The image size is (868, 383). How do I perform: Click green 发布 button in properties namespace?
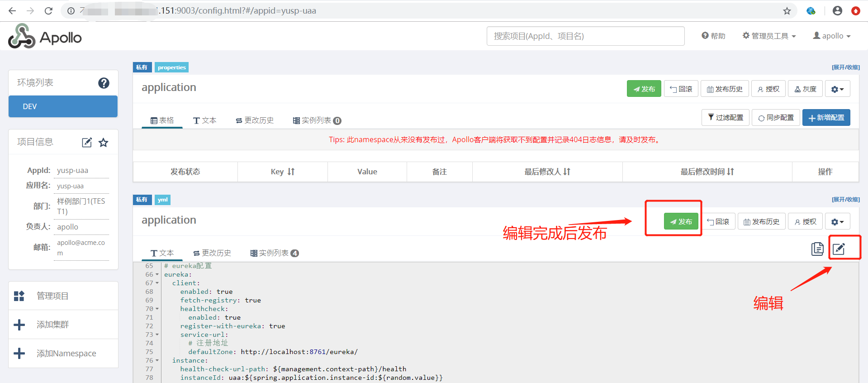click(x=644, y=89)
